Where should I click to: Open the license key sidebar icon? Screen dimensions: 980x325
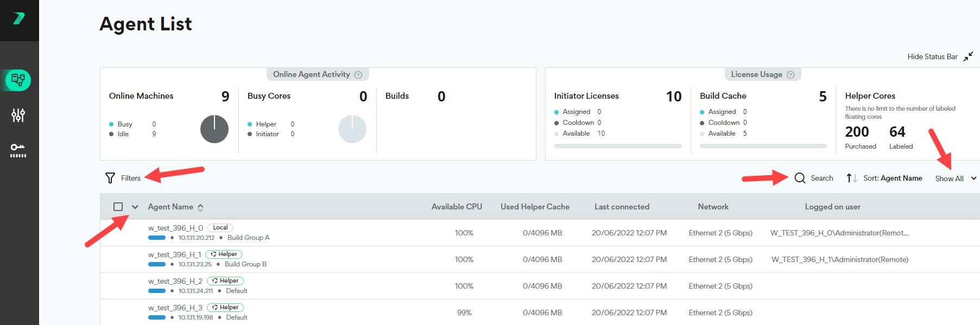(18, 150)
